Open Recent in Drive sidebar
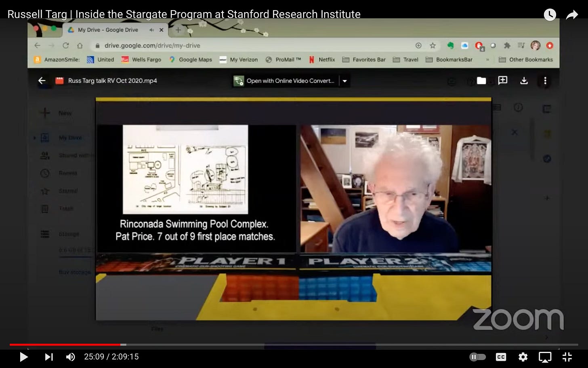Viewport: 588px width, 368px height. coord(59,173)
